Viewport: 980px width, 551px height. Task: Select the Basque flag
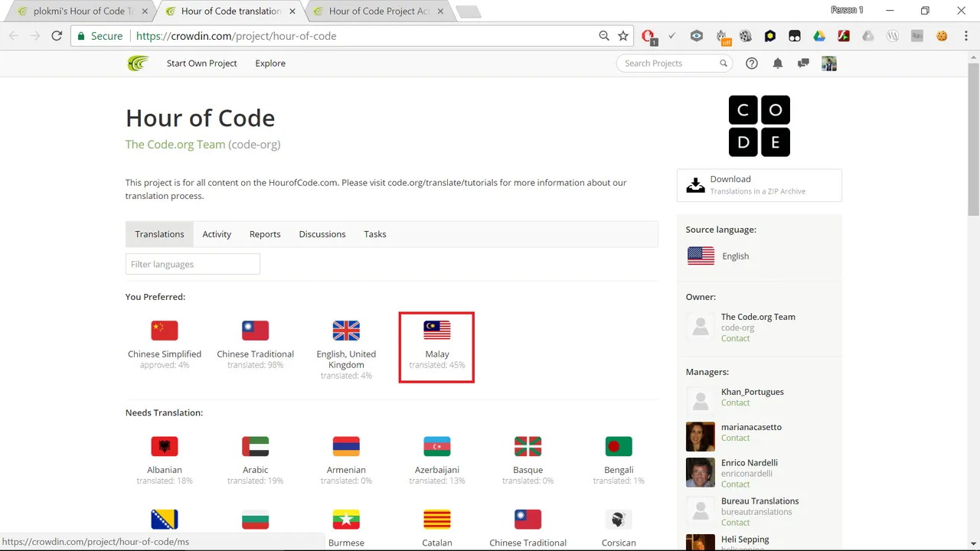click(528, 446)
